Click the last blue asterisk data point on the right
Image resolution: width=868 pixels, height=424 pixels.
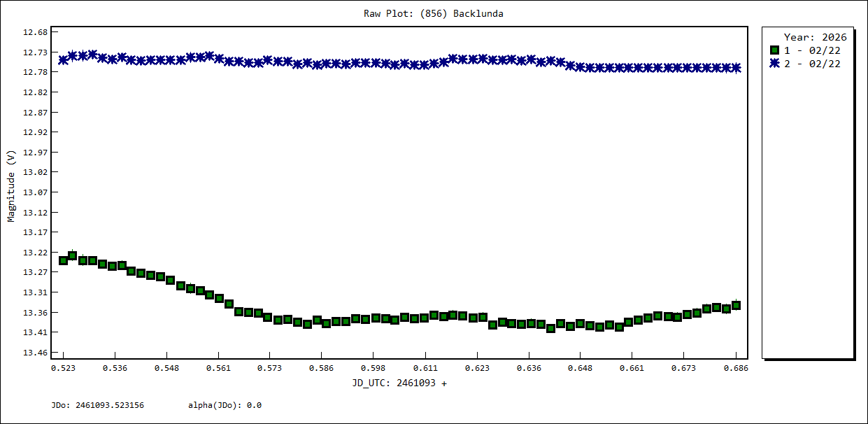(736, 68)
